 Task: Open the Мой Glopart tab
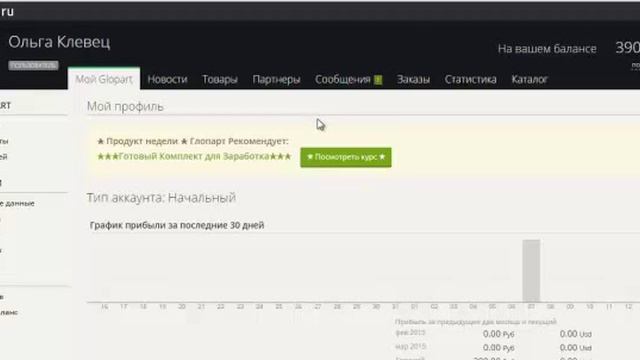(104, 79)
